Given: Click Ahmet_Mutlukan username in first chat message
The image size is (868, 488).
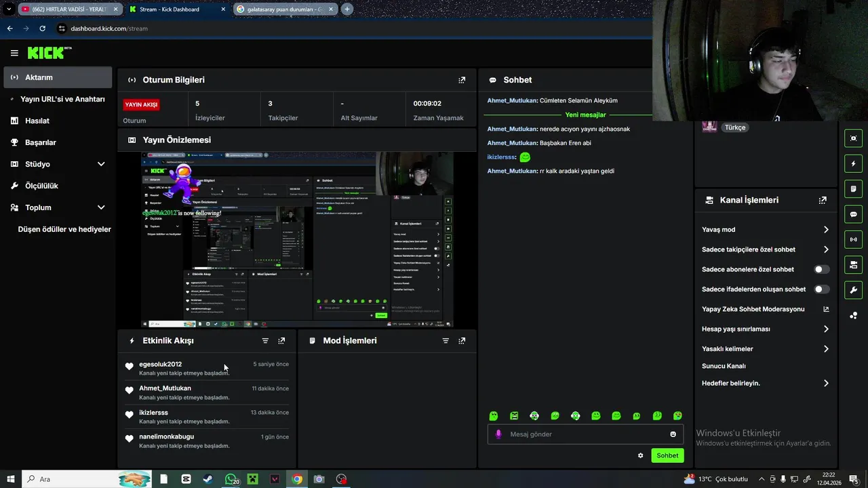Looking at the screenshot, I should (x=512, y=100).
